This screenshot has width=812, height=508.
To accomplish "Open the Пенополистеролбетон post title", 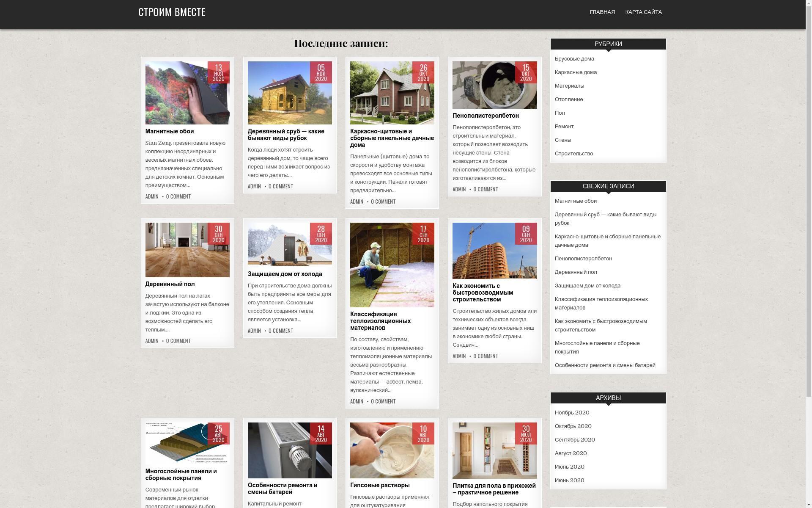I will point(486,116).
